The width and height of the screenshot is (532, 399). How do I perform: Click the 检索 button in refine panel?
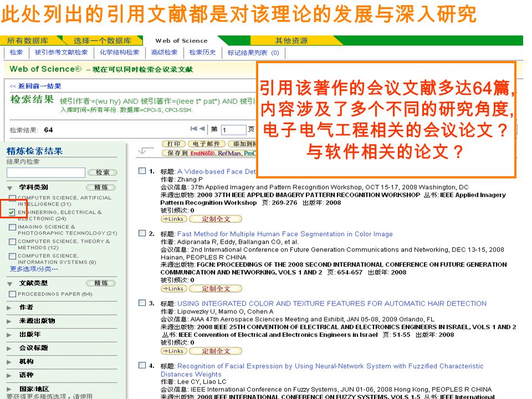[x=103, y=172]
